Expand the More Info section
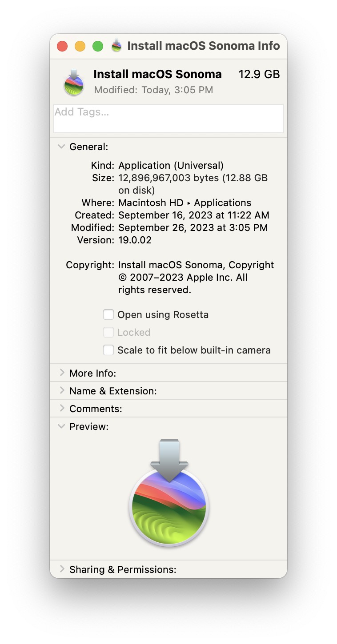 tap(62, 373)
